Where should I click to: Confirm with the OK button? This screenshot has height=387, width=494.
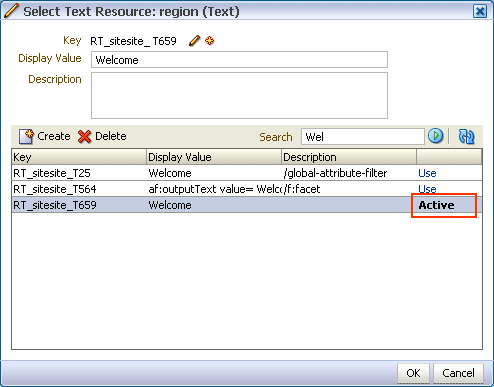413,373
